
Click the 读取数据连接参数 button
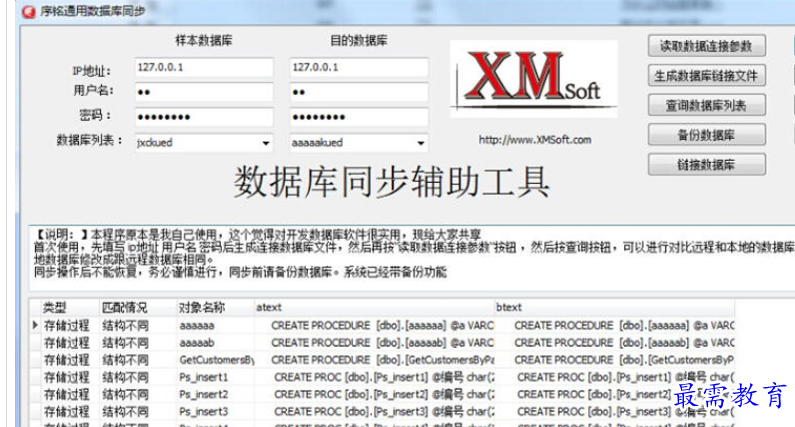pyautogui.click(x=707, y=46)
